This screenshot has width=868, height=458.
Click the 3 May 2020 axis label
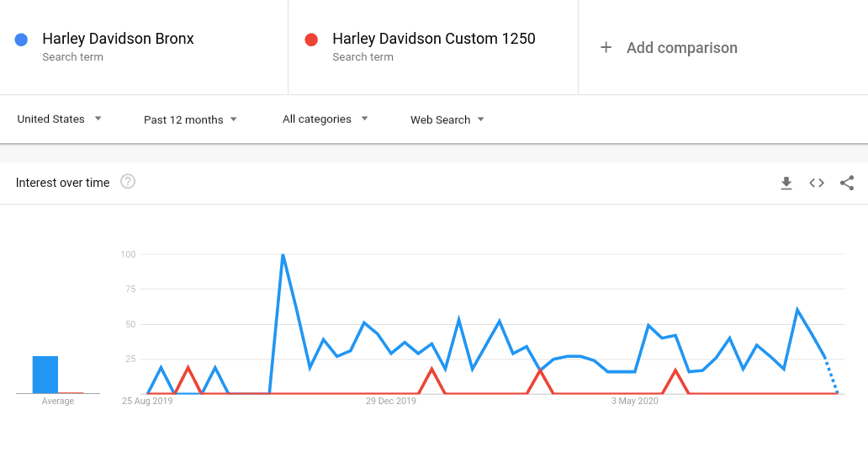coord(634,401)
